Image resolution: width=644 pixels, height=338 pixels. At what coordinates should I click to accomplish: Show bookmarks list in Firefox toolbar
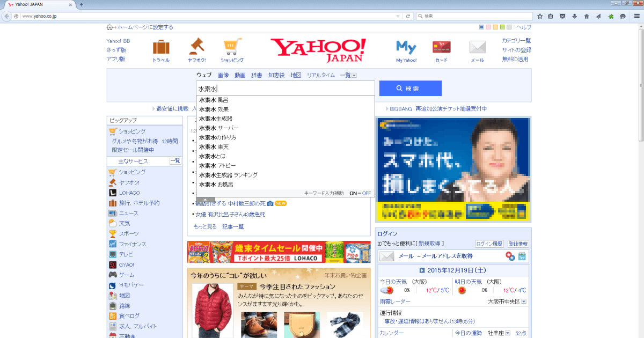point(551,16)
